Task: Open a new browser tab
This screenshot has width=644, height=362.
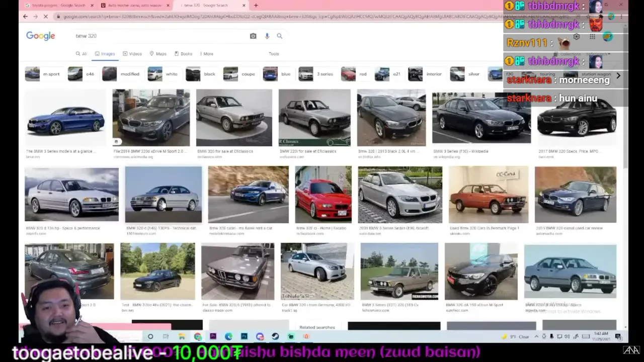Action: (256, 6)
